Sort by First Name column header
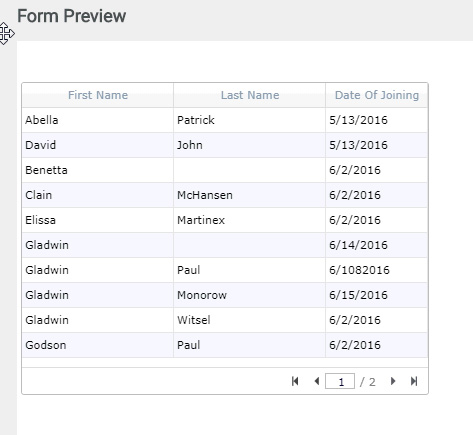The height and width of the screenshot is (435, 473). click(98, 95)
